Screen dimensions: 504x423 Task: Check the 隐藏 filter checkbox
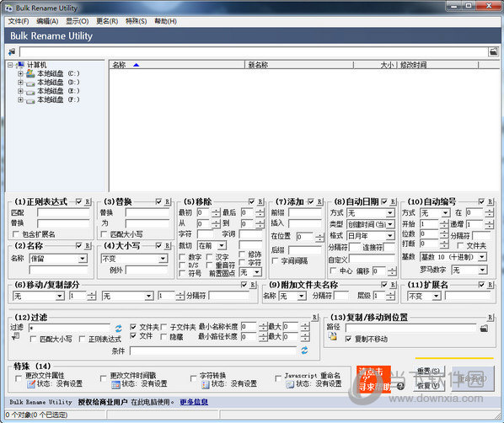tap(164, 336)
